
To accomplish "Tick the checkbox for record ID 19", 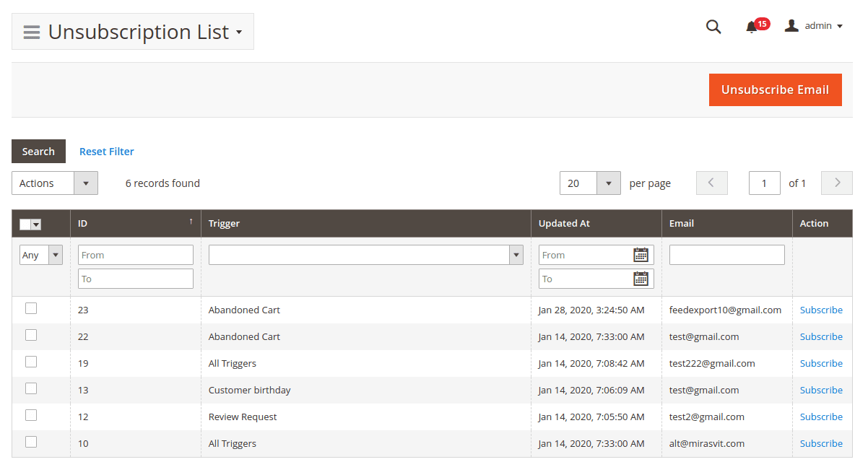I will point(31,362).
